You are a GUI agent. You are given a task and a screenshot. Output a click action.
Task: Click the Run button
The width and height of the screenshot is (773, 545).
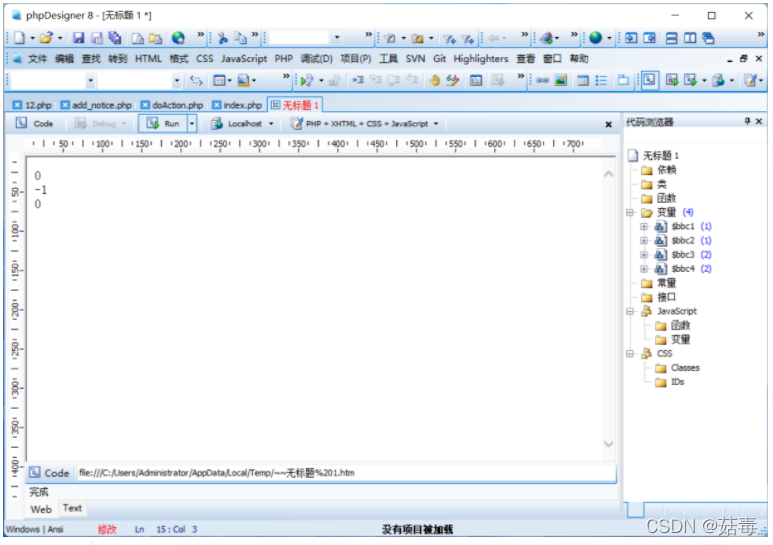coord(163,123)
